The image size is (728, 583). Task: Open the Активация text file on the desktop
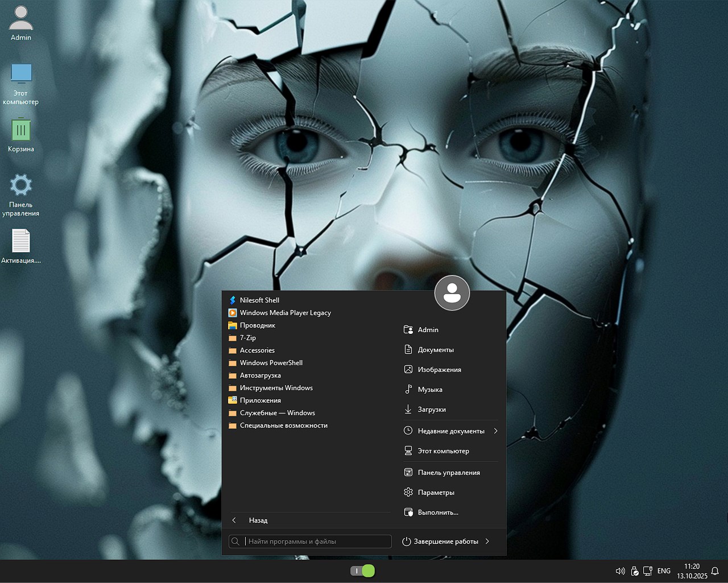pos(21,246)
